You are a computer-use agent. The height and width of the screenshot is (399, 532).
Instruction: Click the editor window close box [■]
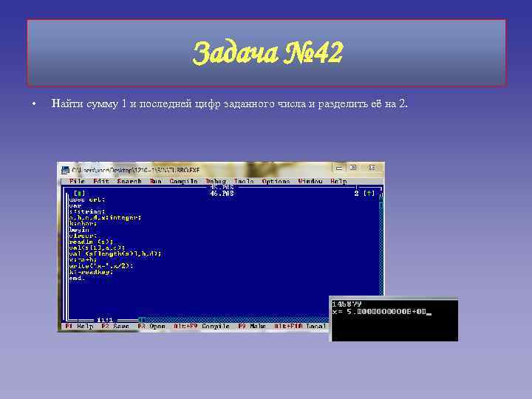click(x=79, y=194)
